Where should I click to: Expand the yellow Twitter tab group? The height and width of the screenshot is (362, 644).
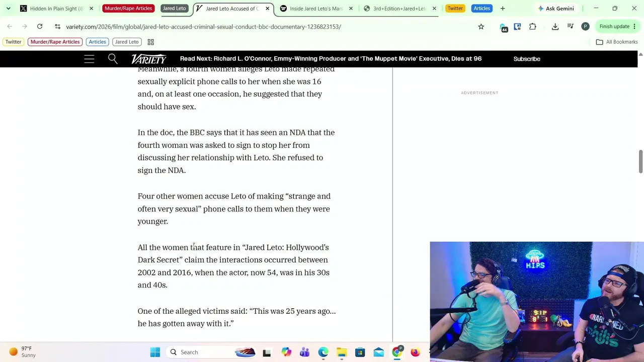455,9
